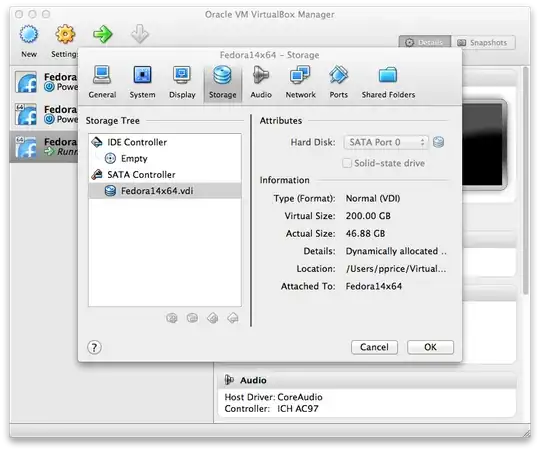Open help with the question mark button

94,347
